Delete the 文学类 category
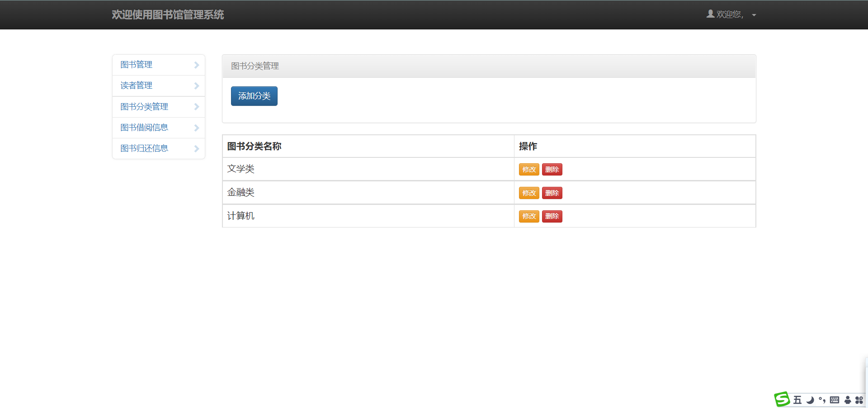Viewport: 868px width, 408px height. 552,170
